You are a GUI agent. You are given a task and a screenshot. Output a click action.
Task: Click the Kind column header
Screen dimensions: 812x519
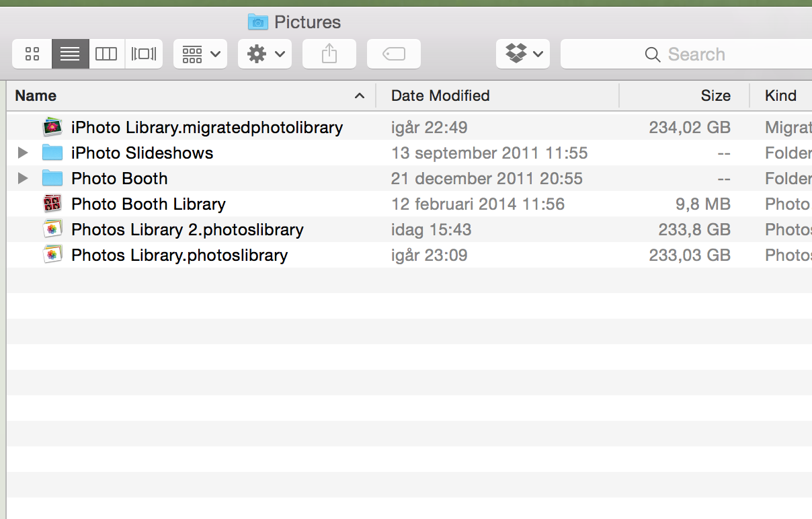pyautogui.click(x=778, y=95)
